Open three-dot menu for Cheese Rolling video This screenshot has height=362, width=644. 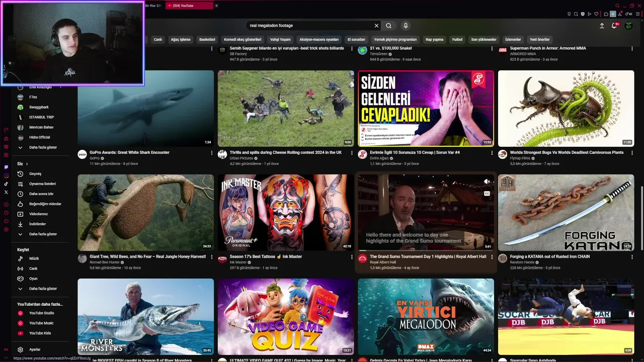click(352, 153)
